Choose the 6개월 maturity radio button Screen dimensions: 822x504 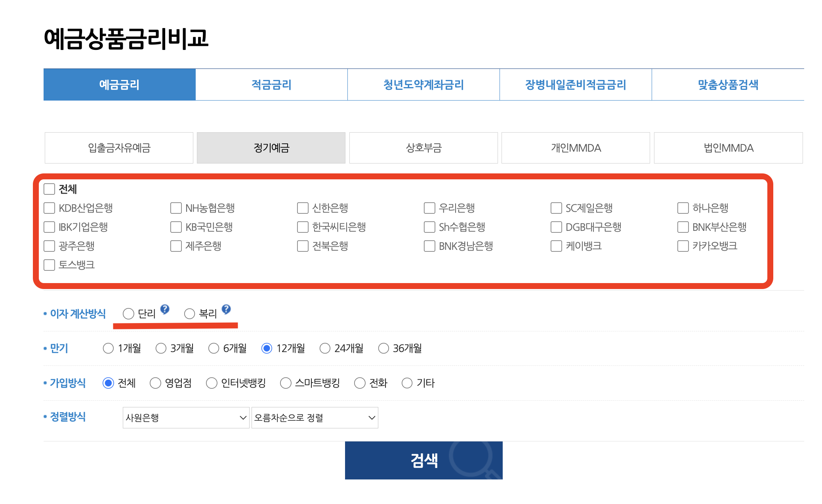[x=214, y=348]
